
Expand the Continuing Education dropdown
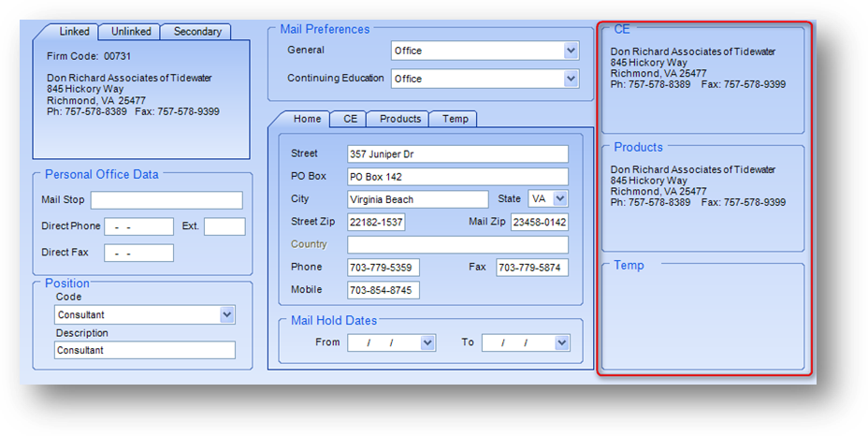571,79
